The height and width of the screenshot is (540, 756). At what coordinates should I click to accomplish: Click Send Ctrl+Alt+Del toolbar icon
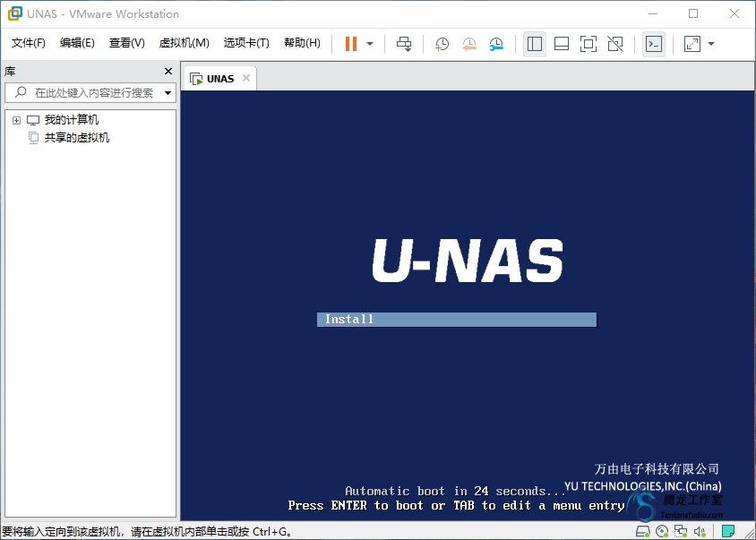[404, 44]
